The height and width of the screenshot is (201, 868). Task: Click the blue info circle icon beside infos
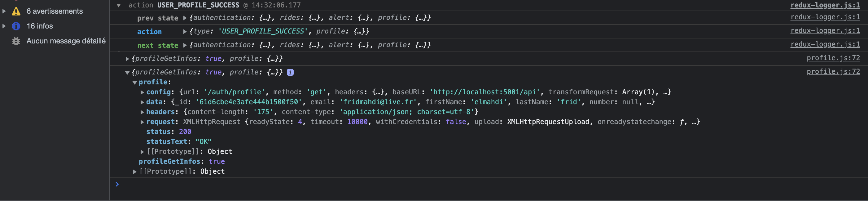click(16, 26)
